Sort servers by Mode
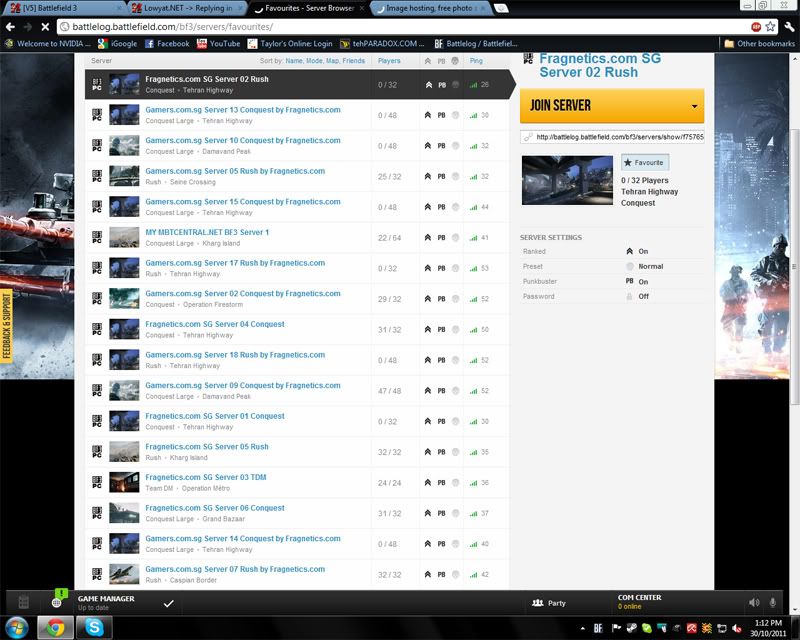This screenshot has height=640, width=800. (x=314, y=61)
